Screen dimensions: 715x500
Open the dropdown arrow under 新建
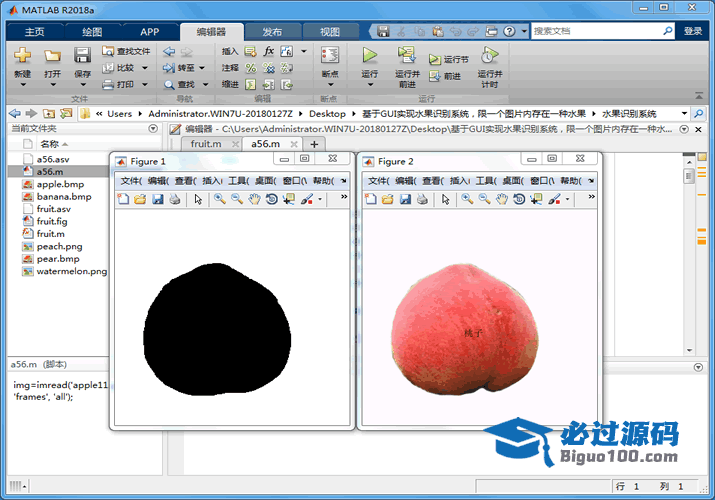tap(22, 85)
